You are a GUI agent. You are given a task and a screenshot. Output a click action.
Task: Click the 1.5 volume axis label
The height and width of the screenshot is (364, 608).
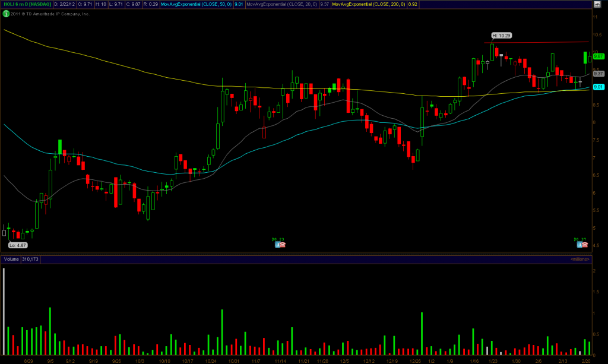coord(596,292)
